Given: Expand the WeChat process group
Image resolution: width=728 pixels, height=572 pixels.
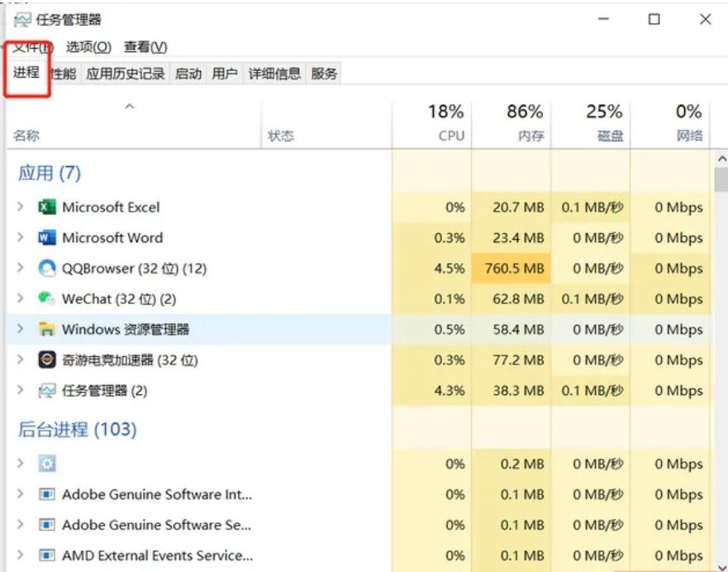Looking at the screenshot, I should 21,298.
